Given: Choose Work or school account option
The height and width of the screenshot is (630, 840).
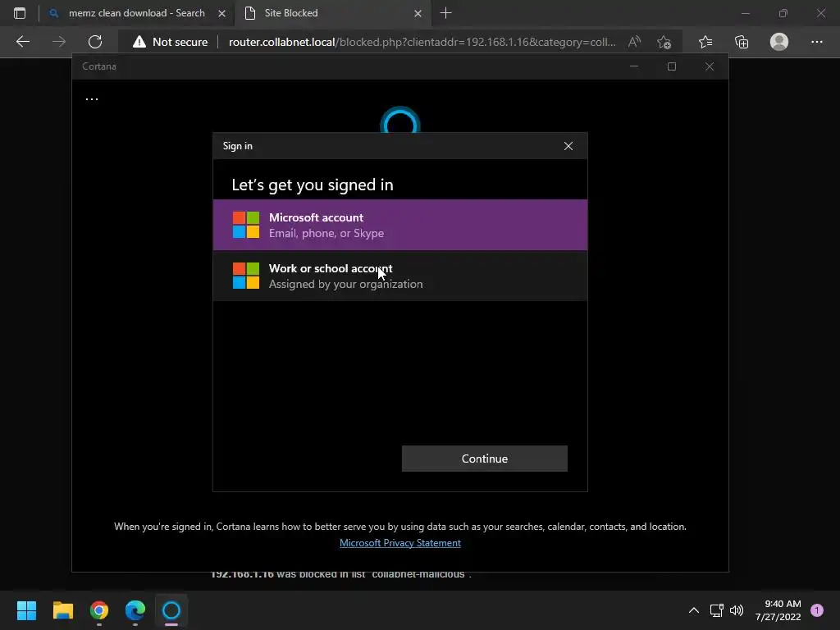Looking at the screenshot, I should pos(400,276).
